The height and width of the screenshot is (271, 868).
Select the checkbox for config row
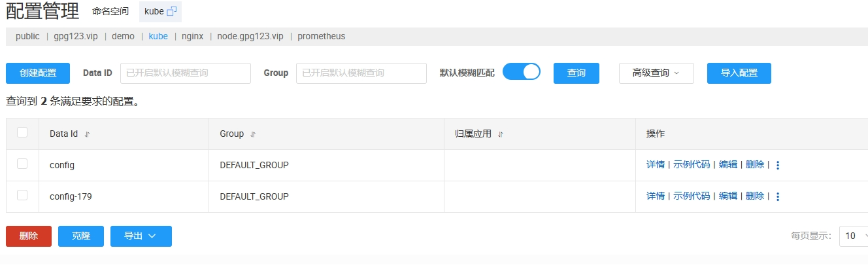[x=22, y=164]
